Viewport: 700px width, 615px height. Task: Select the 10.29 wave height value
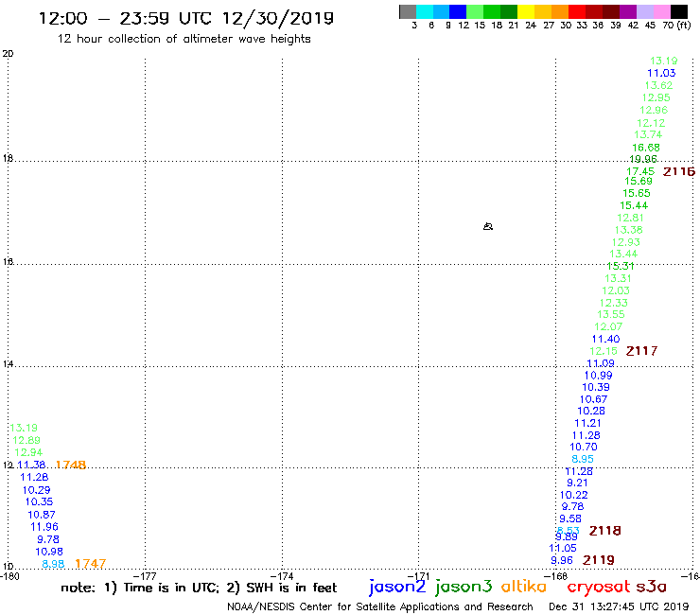[36, 490]
